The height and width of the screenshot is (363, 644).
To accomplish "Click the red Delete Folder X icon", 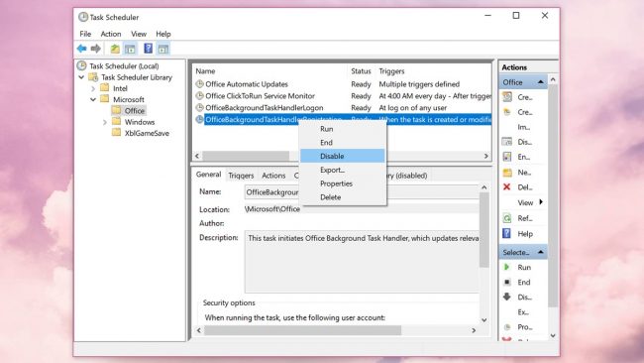I will pos(507,187).
